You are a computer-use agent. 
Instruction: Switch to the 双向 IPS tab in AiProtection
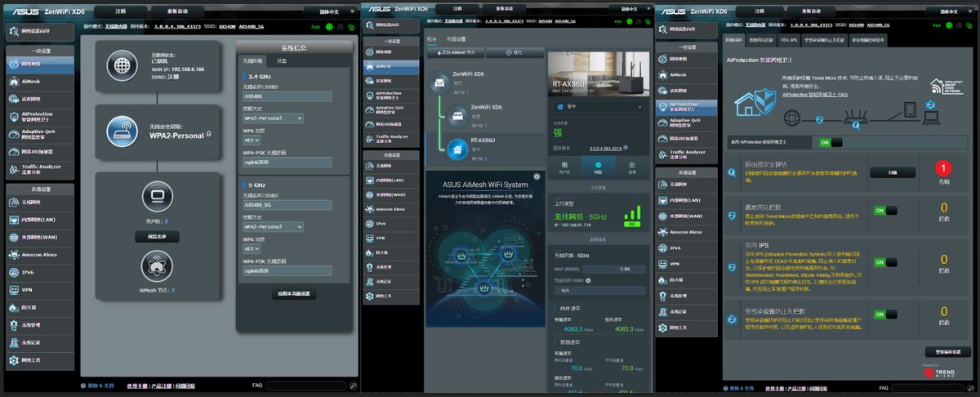click(x=788, y=39)
